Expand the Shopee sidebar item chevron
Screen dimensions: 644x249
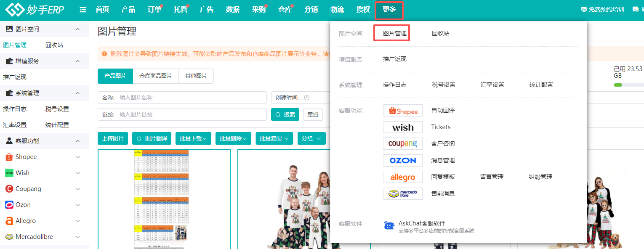coord(77,157)
